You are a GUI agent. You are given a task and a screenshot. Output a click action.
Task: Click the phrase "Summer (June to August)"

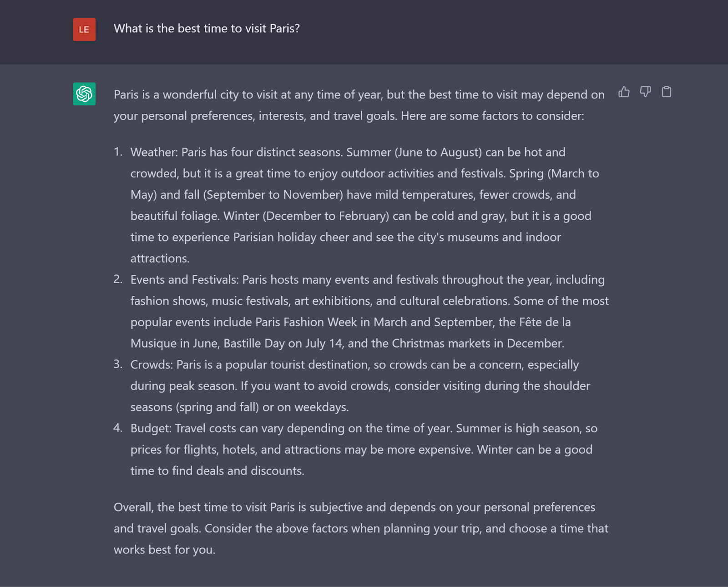414,152
